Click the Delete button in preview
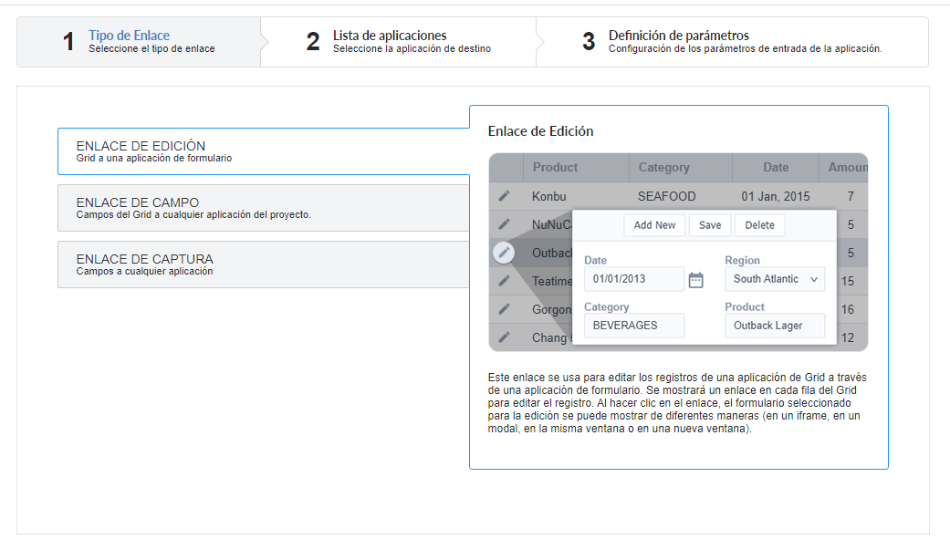The height and width of the screenshot is (560, 950). [x=760, y=225]
